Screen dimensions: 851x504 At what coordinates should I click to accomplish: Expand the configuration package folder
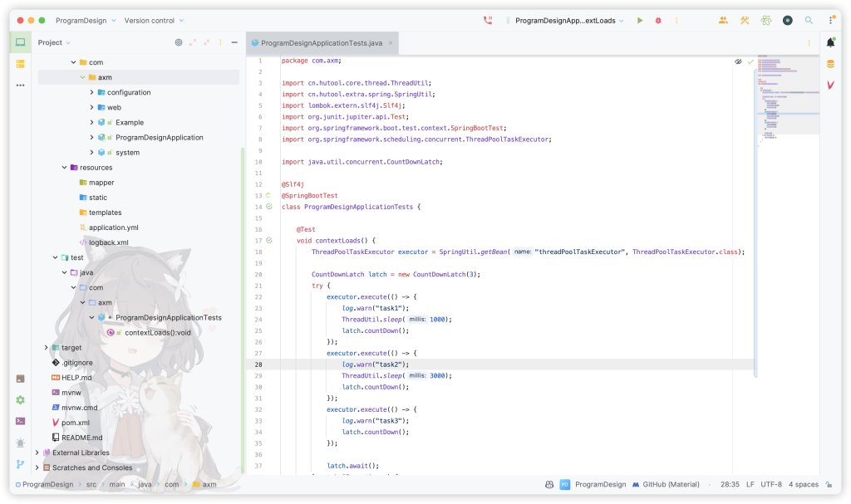[x=91, y=92]
